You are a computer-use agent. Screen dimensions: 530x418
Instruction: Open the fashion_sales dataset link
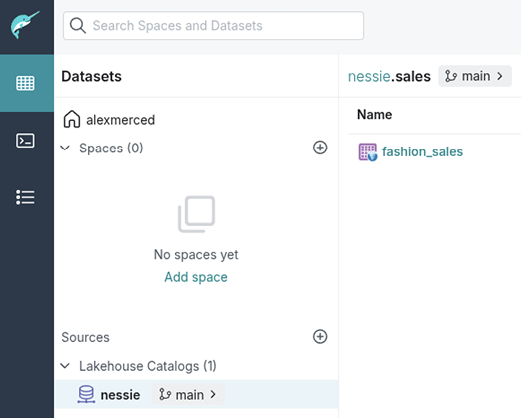click(422, 152)
